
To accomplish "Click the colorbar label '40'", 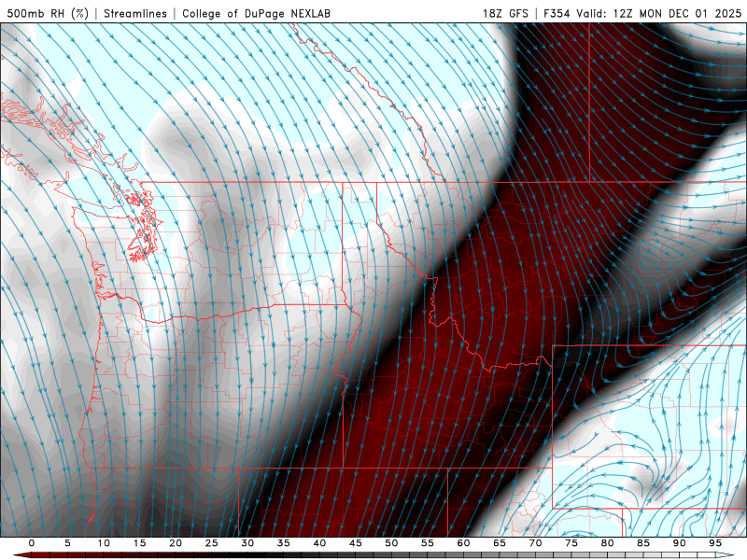I will [x=319, y=543].
